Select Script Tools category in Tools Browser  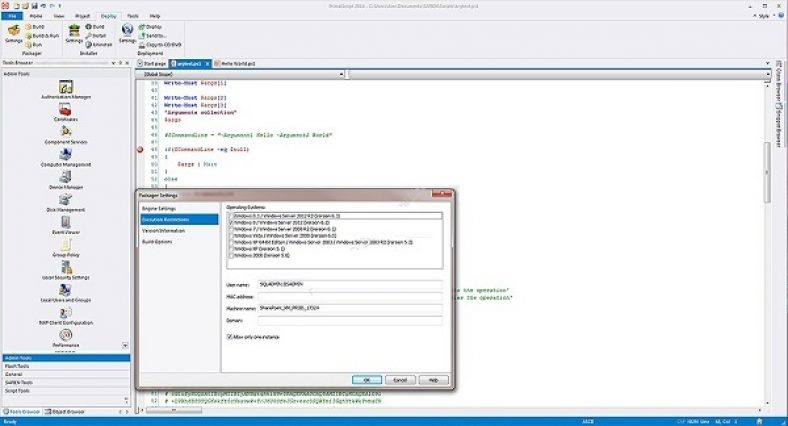click(x=66, y=390)
